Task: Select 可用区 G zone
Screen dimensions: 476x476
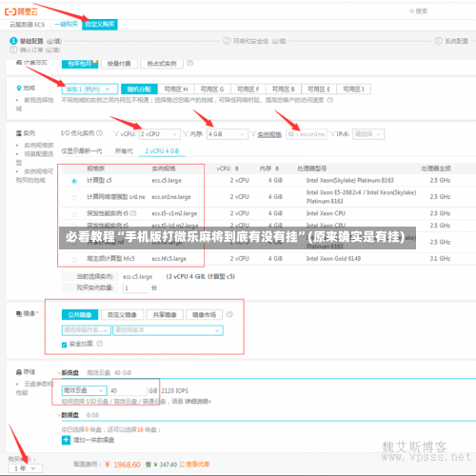Action: [212, 89]
